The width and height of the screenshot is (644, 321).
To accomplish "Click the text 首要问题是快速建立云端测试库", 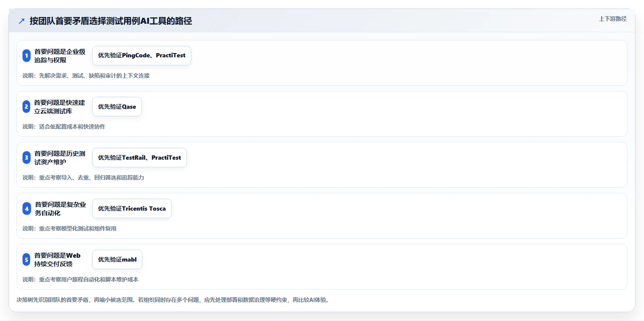I will coord(60,107).
